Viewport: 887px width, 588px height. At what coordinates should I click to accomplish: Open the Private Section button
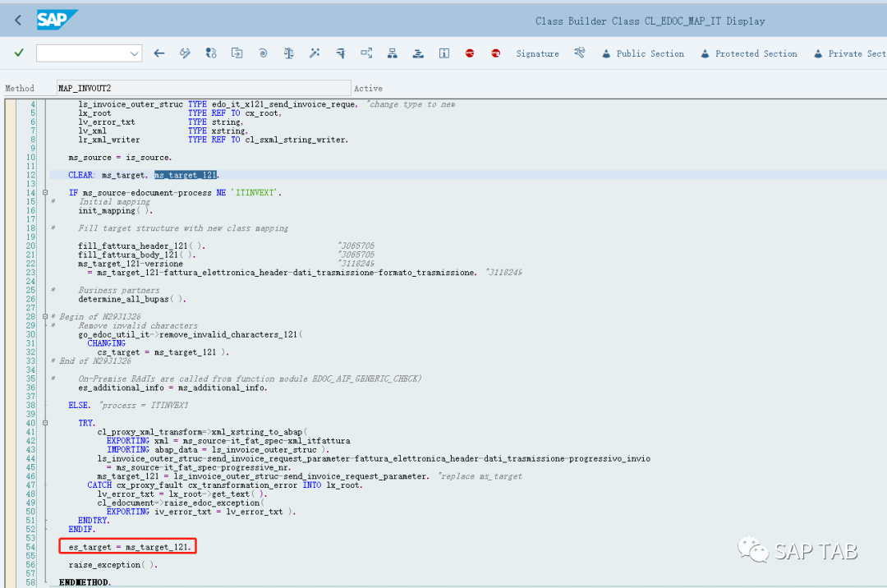pos(850,53)
